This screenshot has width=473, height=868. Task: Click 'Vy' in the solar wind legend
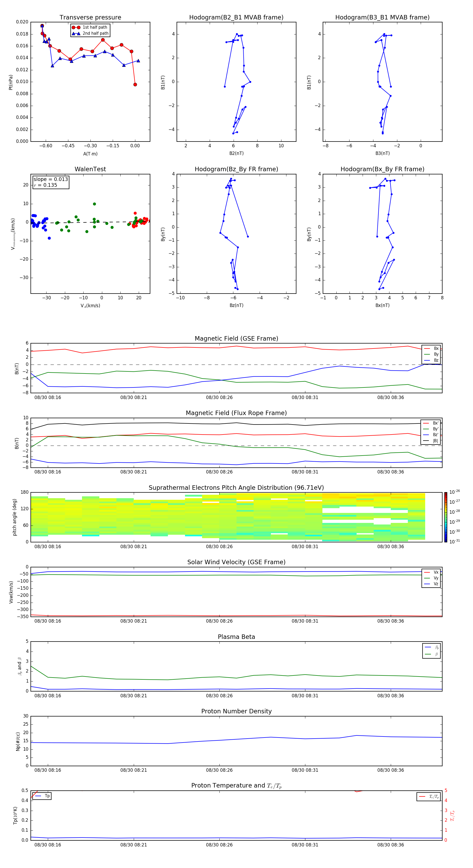click(436, 578)
